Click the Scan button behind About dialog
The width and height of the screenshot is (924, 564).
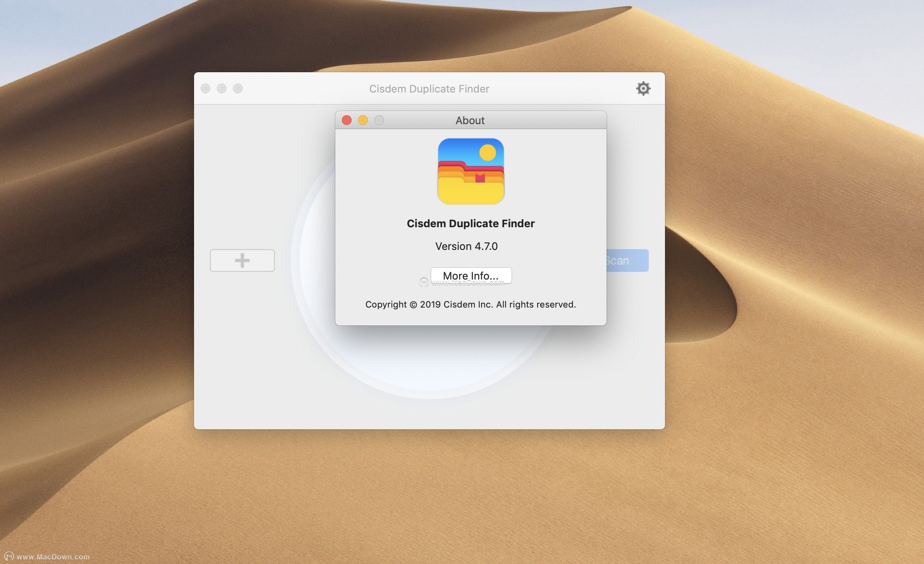click(x=627, y=260)
